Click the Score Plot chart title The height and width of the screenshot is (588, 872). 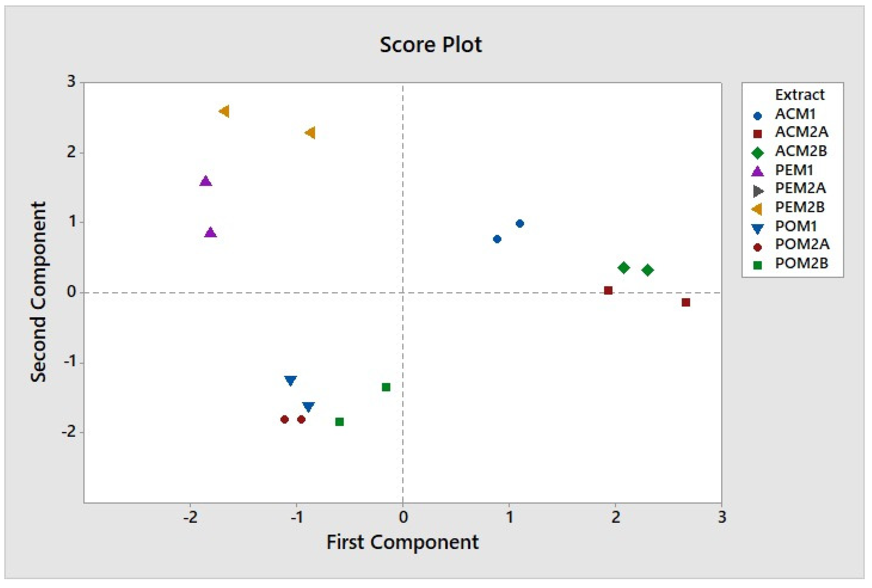430,45
